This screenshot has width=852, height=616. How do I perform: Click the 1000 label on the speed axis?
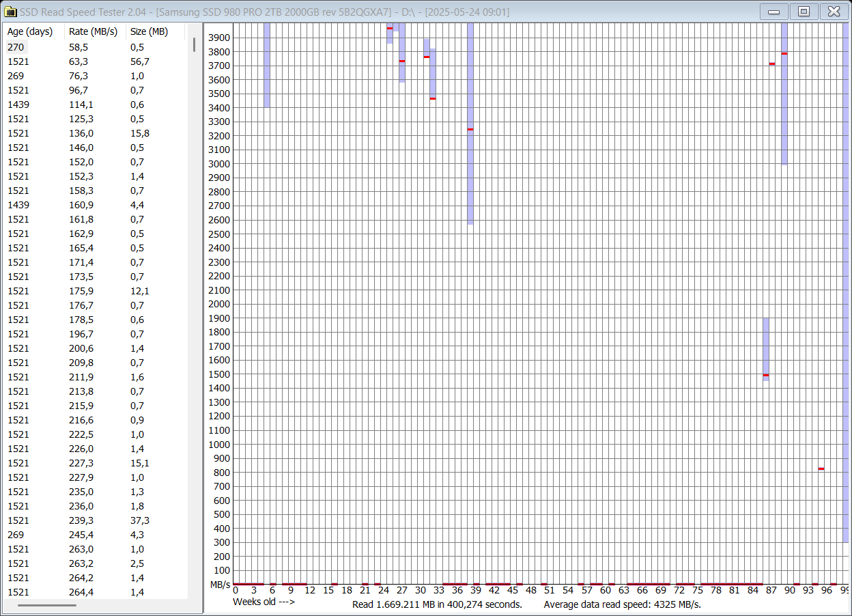tap(219, 444)
